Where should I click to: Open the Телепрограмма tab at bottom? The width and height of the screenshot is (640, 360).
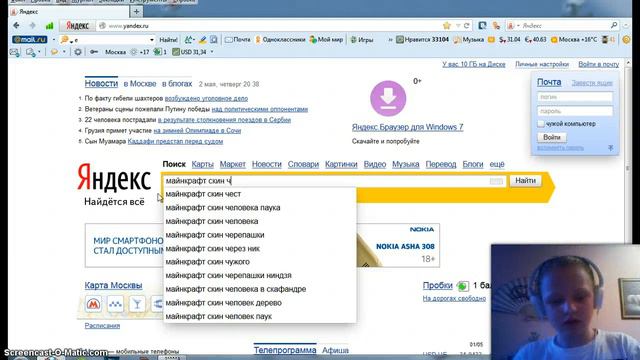[x=285, y=350]
